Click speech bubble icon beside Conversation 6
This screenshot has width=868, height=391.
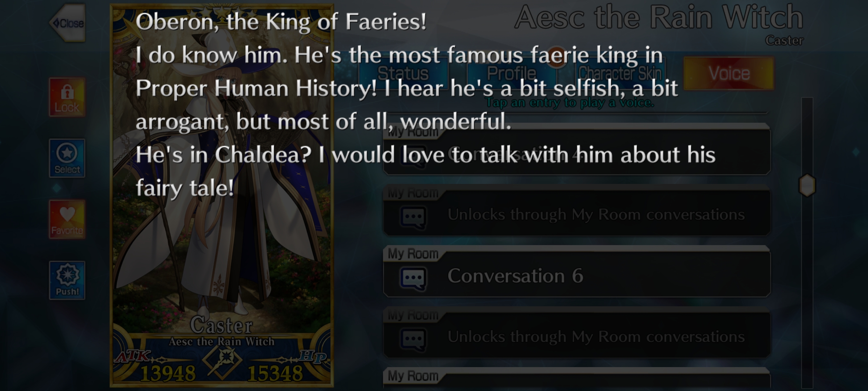413,278
